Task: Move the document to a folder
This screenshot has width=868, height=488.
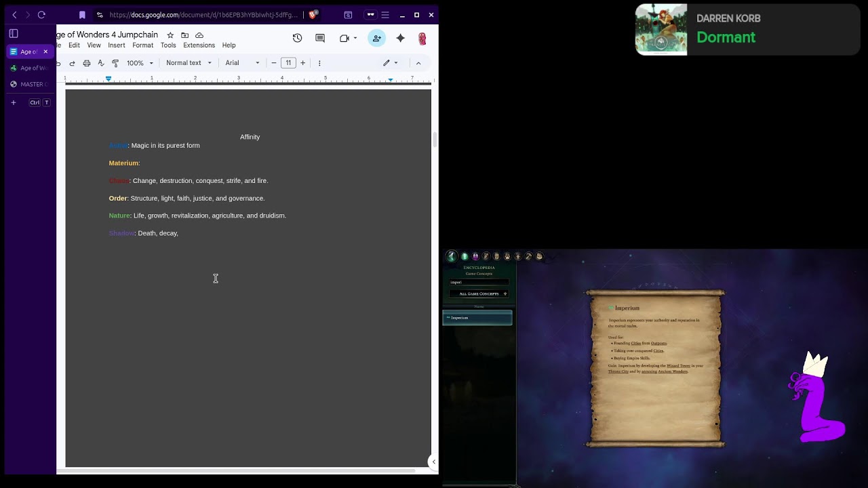Action: coord(184,35)
